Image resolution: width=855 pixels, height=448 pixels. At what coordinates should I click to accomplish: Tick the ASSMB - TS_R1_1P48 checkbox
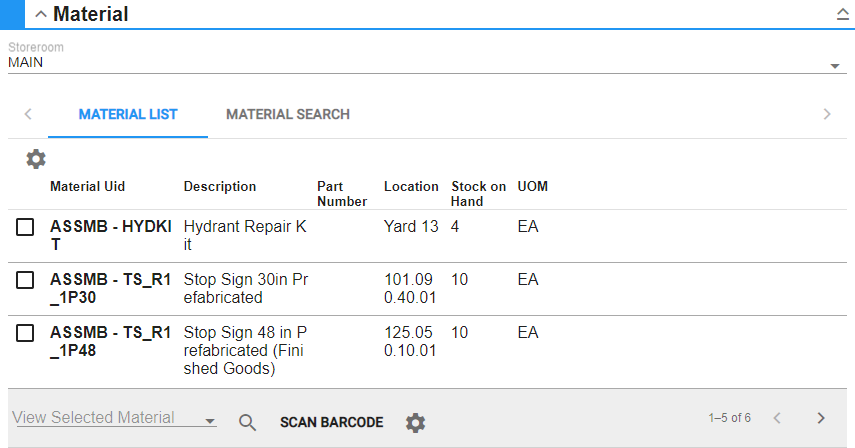25,333
